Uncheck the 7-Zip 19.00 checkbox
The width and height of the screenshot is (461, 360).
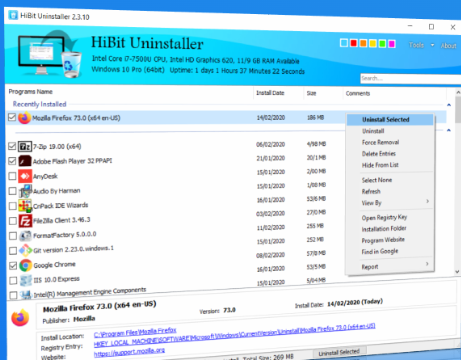tap(12, 146)
